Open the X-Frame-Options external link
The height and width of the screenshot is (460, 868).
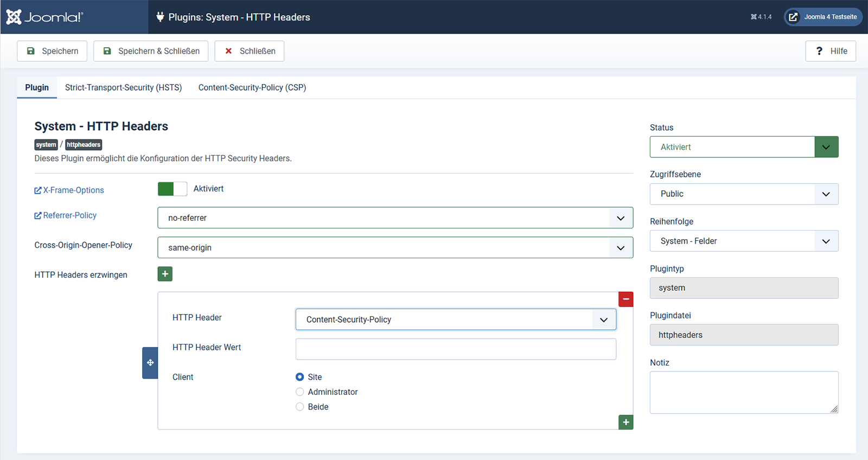(69, 190)
